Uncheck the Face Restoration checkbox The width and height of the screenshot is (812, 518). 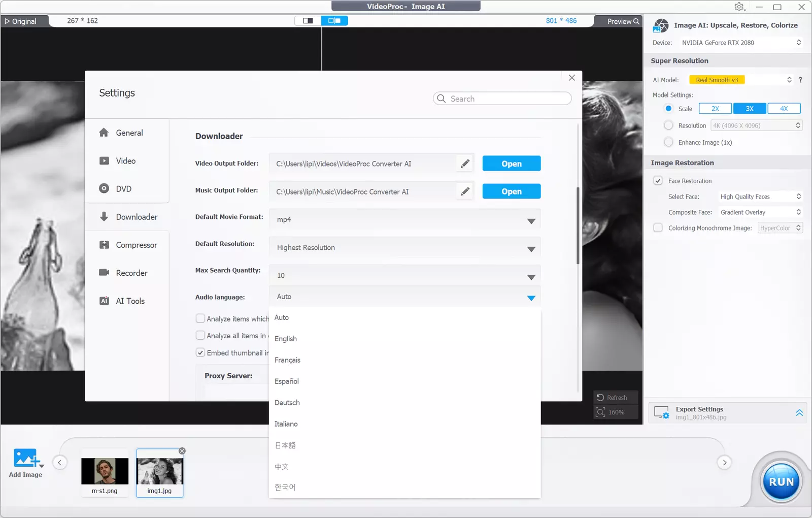[x=658, y=181]
